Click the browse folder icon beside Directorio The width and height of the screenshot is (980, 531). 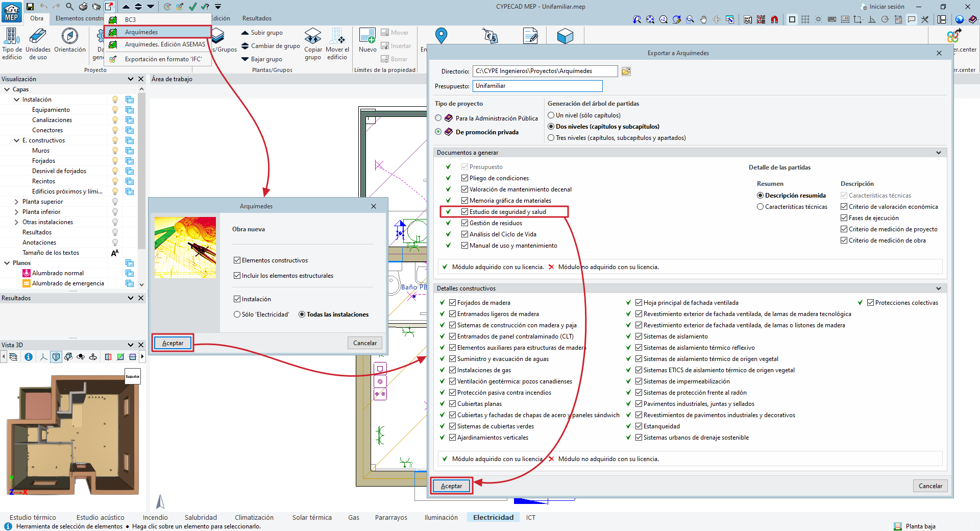pos(626,71)
